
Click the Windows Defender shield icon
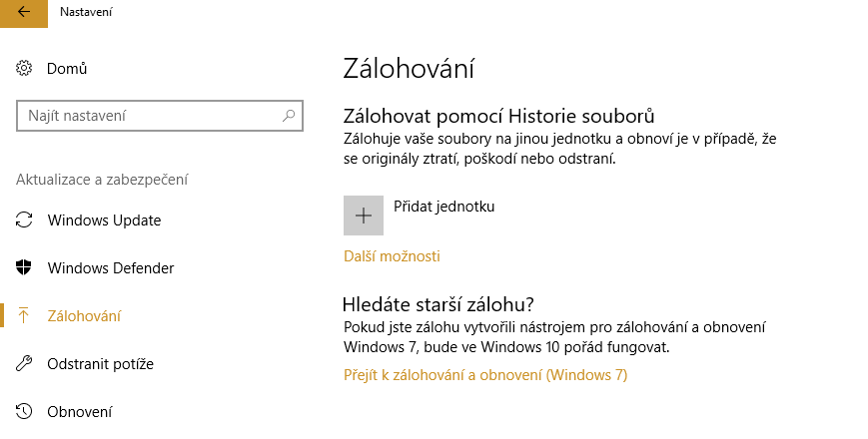point(24,267)
